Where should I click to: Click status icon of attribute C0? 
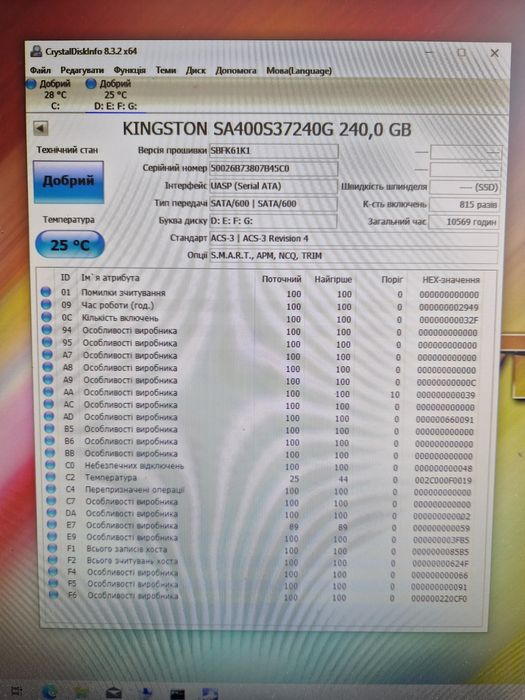[50, 465]
